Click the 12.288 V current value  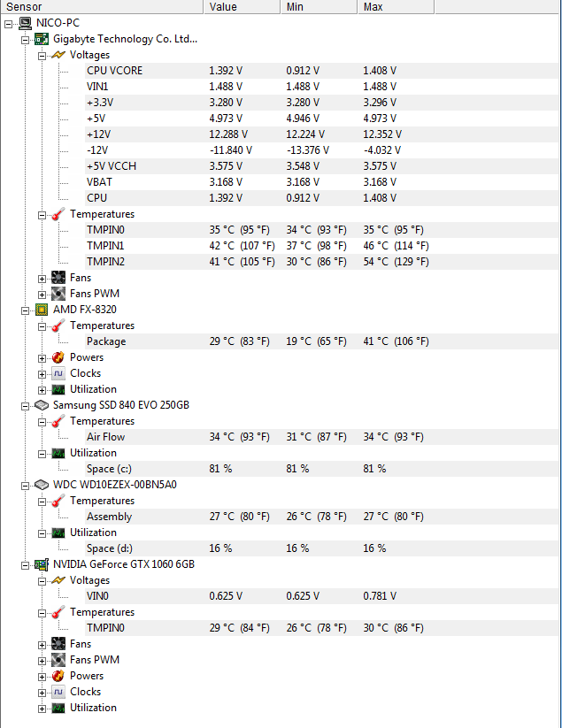tap(228, 134)
